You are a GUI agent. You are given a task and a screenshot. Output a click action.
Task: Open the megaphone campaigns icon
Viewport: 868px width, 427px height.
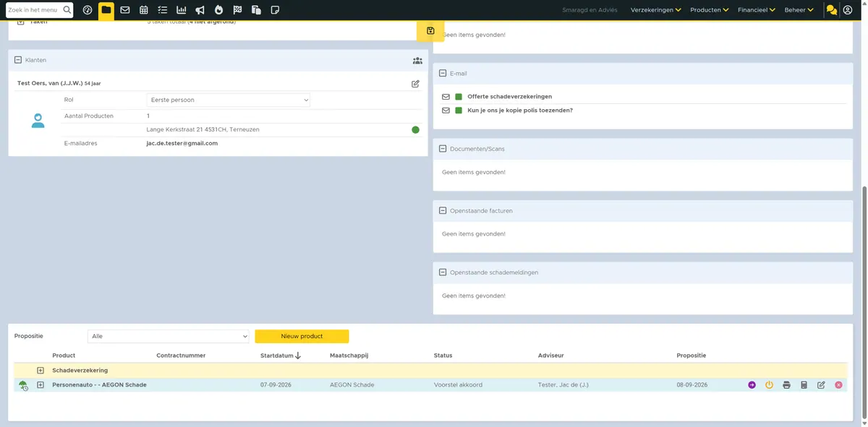[x=200, y=10]
